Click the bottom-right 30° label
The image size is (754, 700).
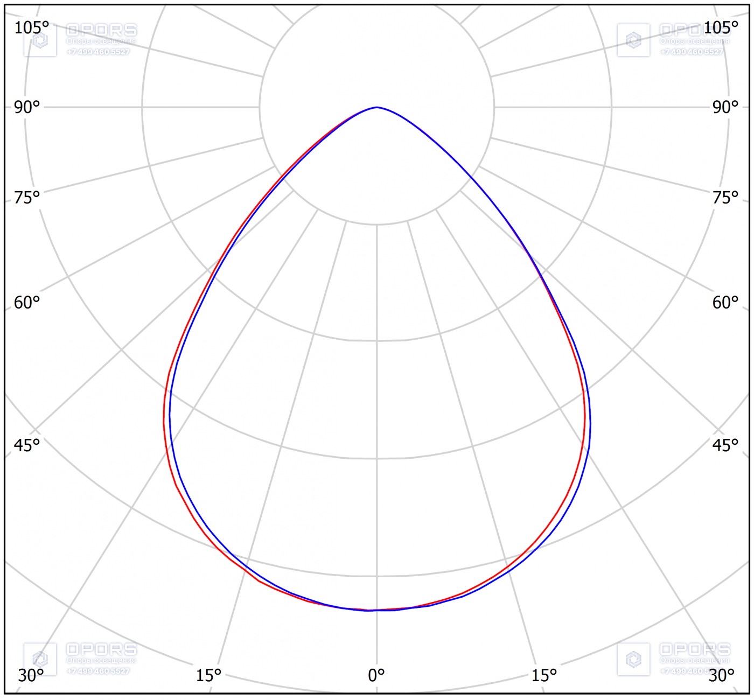point(721,675)
